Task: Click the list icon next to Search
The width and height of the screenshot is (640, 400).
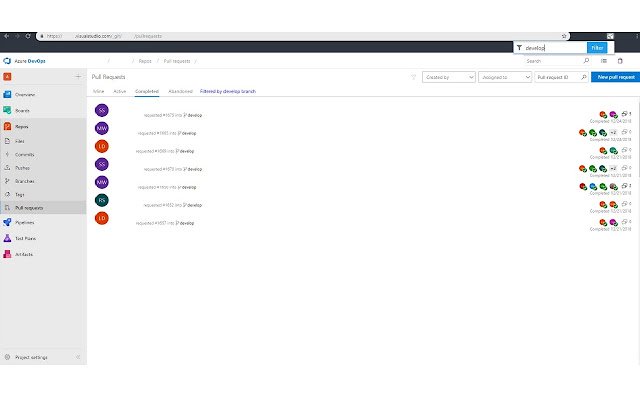Action: point(604,61)
